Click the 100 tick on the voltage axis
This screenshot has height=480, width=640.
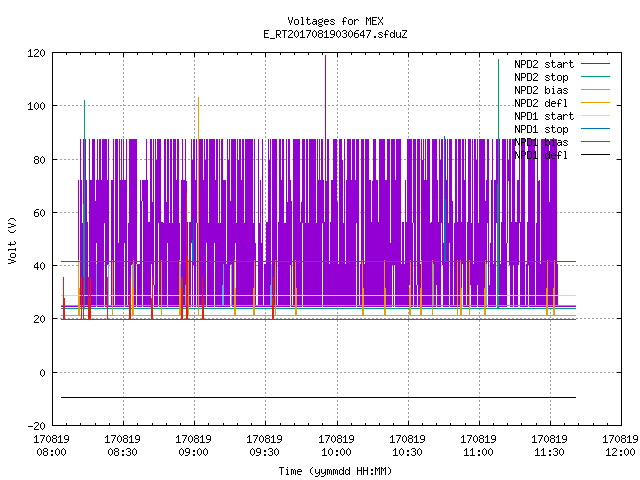pyautogui.click(x=36, y=106)
